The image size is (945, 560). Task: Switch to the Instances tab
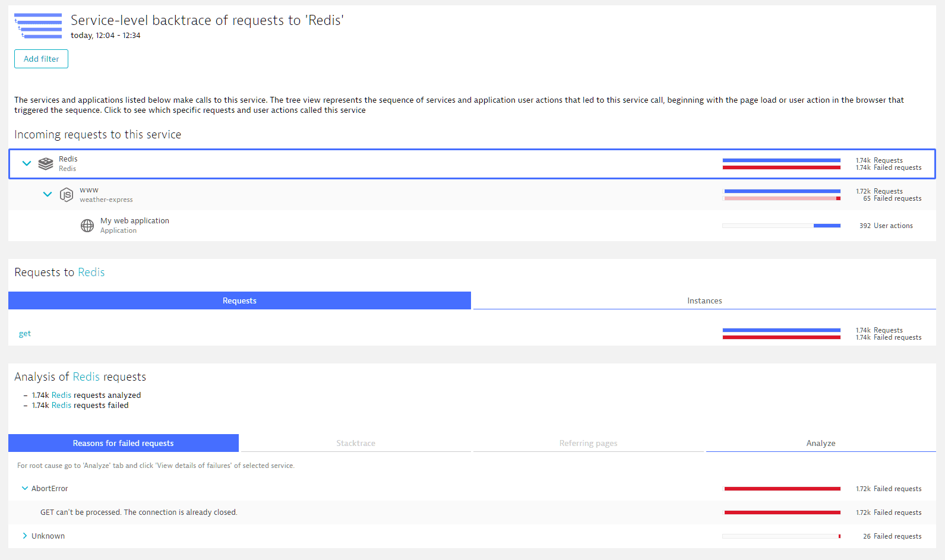704,300
